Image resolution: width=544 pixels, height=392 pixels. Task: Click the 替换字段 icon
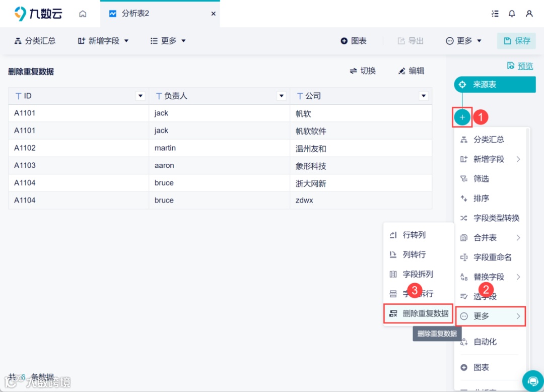coord(464,277)
